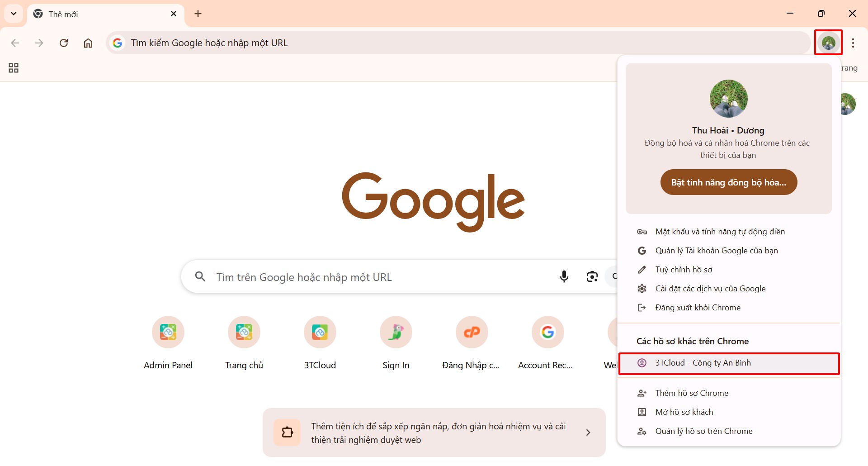The width and height of the screenshot is (868, 466).
Task: Click Thêm hồ sơ Chrome option
Action: 692,393
